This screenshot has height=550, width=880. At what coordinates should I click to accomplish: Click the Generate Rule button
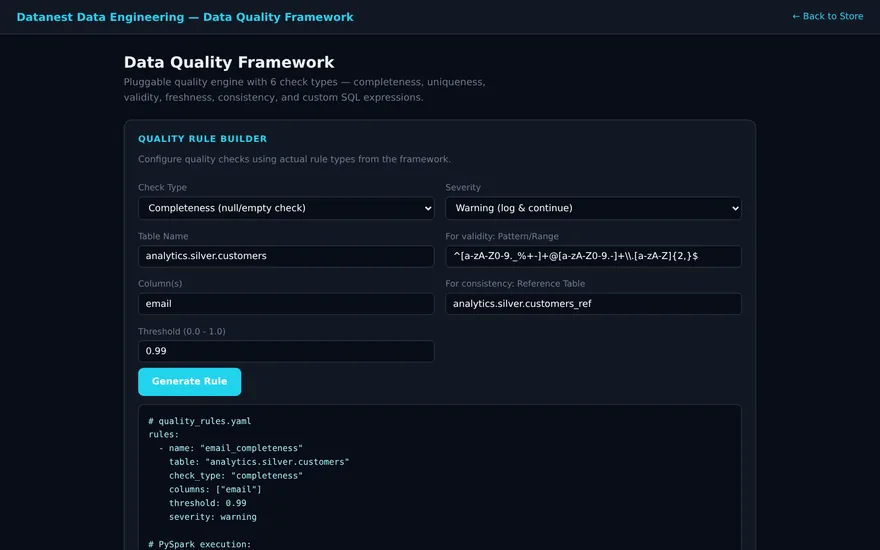pyautogui.click(x=190, y=382)
